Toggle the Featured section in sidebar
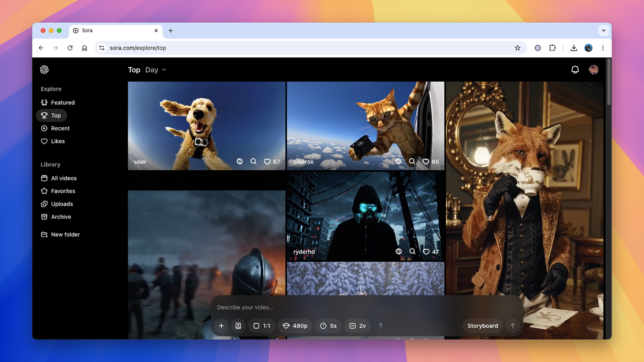This screenshot has height=362, width=644. tap(62, 102)
